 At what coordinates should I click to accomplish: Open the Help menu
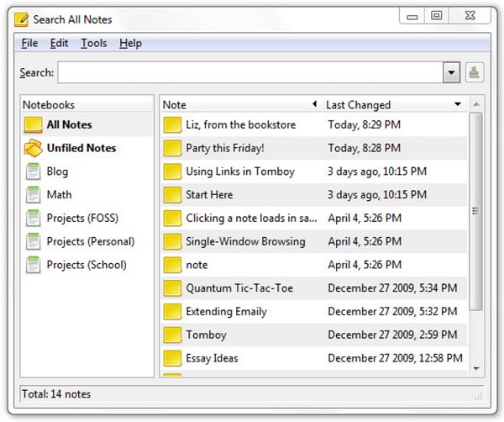click(130, 43)
